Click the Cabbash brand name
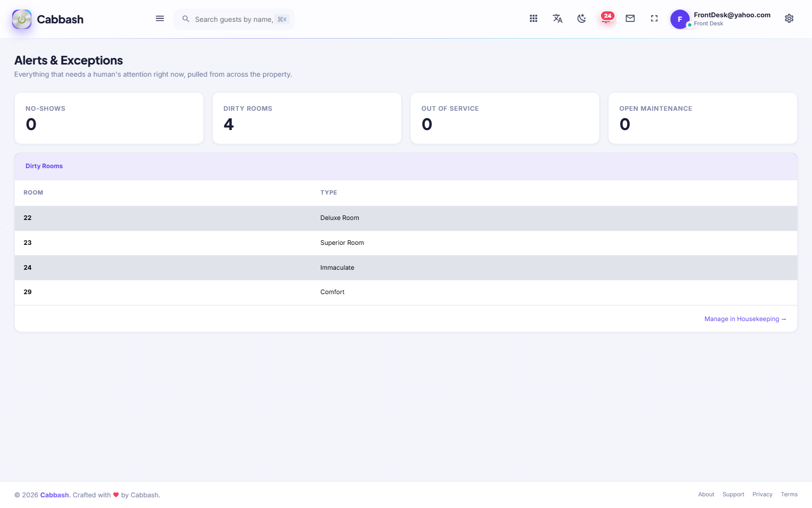 pyautogui.click(x=60, y=19)
